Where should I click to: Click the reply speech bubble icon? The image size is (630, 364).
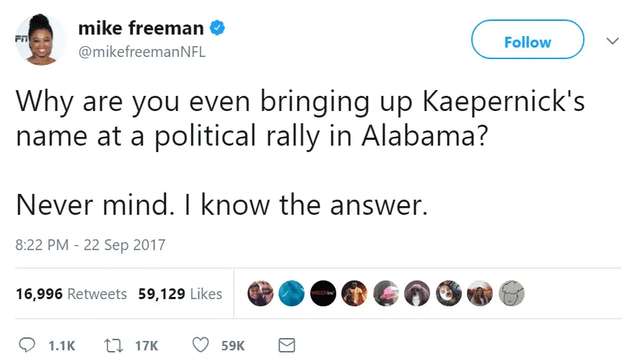tap(27, 346)
